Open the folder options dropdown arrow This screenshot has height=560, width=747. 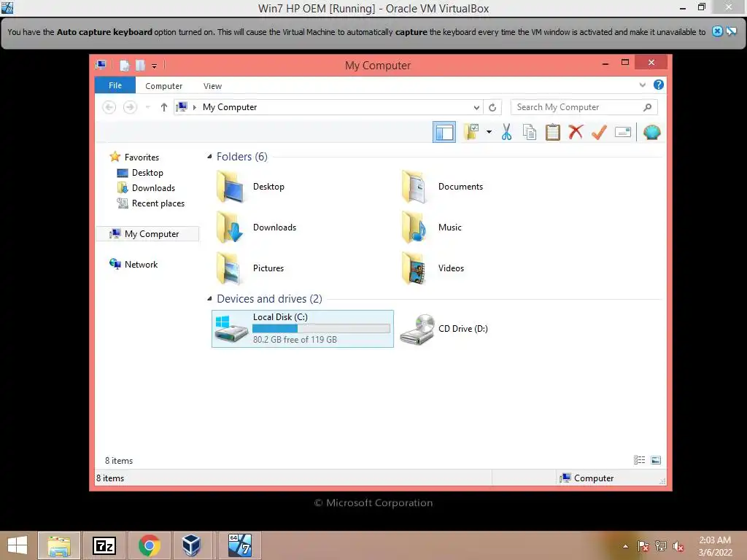click(489, 132)
